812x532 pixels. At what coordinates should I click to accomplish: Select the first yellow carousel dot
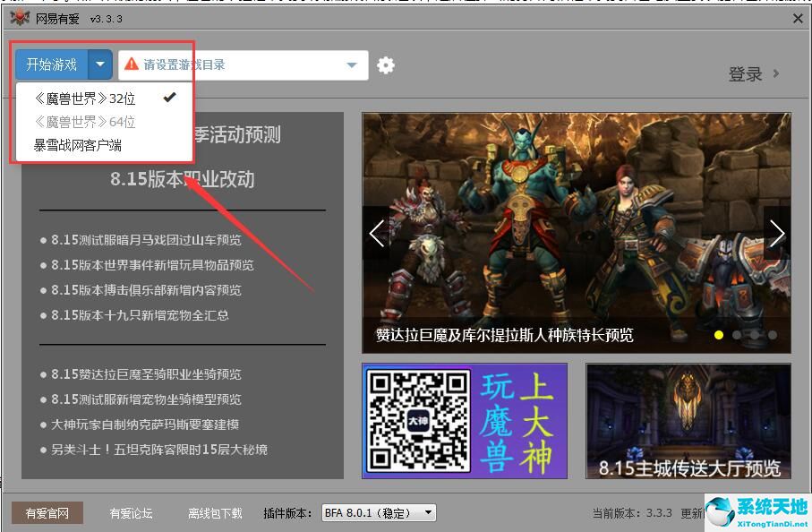tap(718, 335)
